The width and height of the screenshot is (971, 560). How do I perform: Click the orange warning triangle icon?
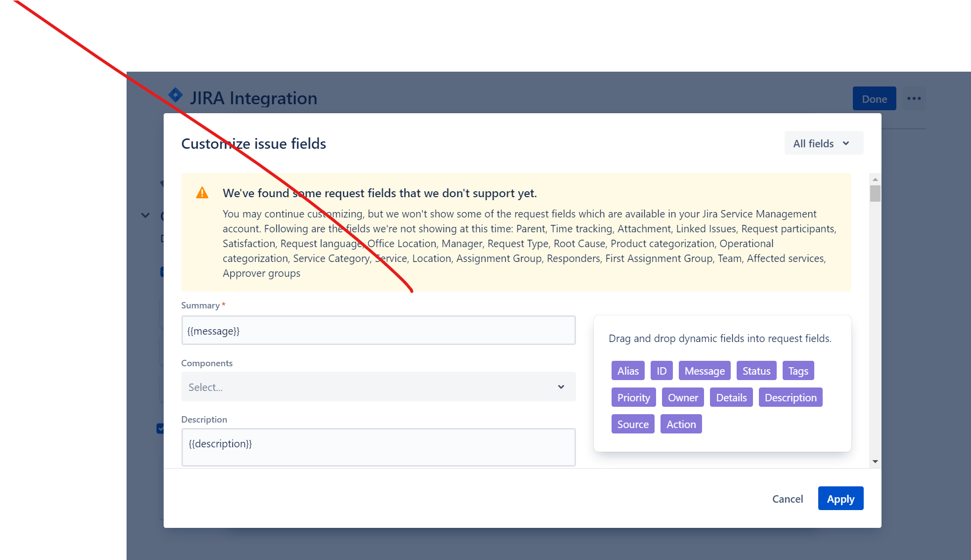click(202, 193)
